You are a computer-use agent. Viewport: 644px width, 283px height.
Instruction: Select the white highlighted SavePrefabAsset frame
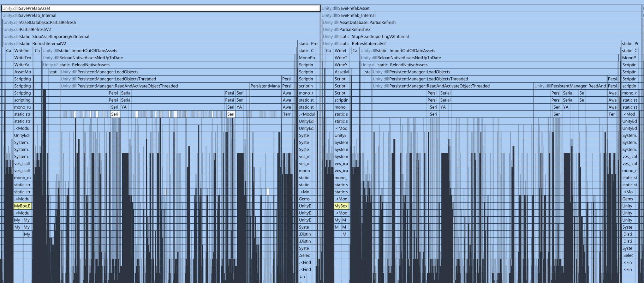point(161,8)
